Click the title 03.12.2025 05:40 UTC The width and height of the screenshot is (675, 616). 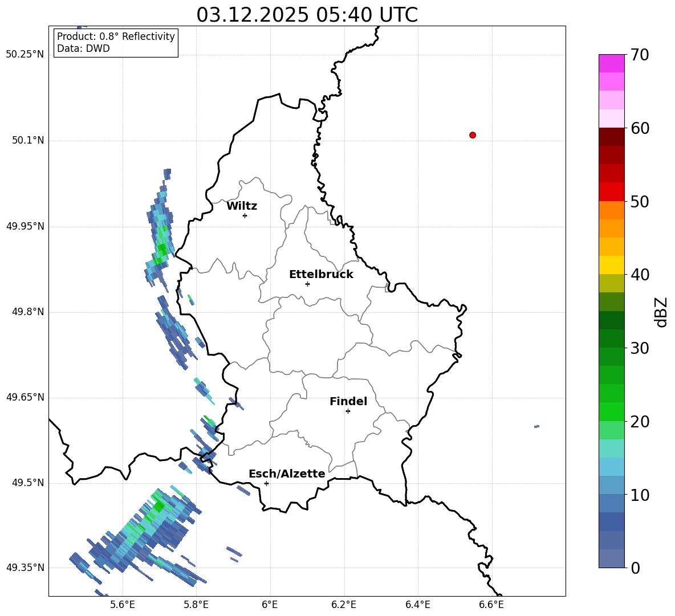tap(307, 15)
